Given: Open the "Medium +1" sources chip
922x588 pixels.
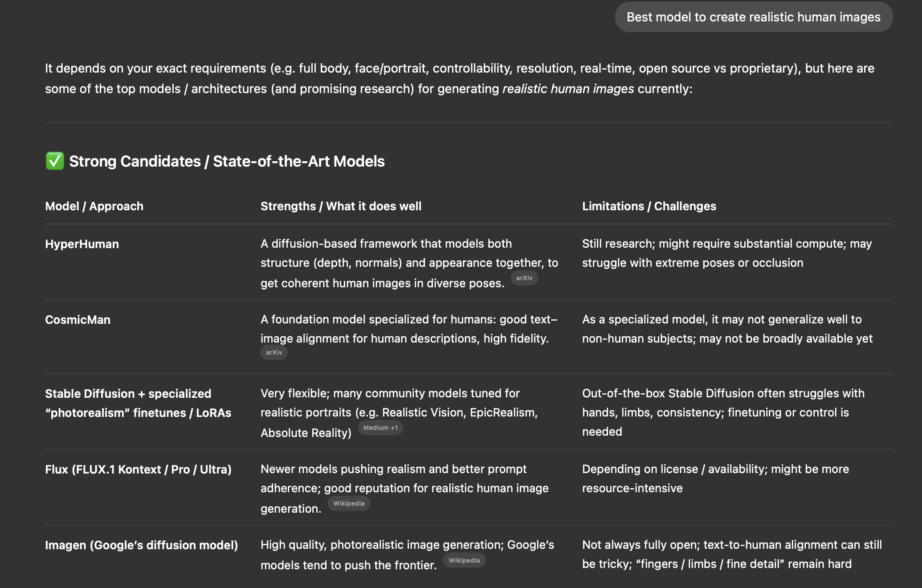Looking at the screenshot, I should (380, 428).
